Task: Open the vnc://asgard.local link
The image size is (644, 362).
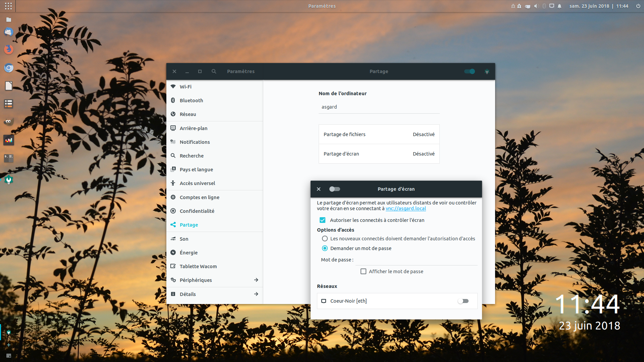Action: pyautogui.click(x=406, y=208)
